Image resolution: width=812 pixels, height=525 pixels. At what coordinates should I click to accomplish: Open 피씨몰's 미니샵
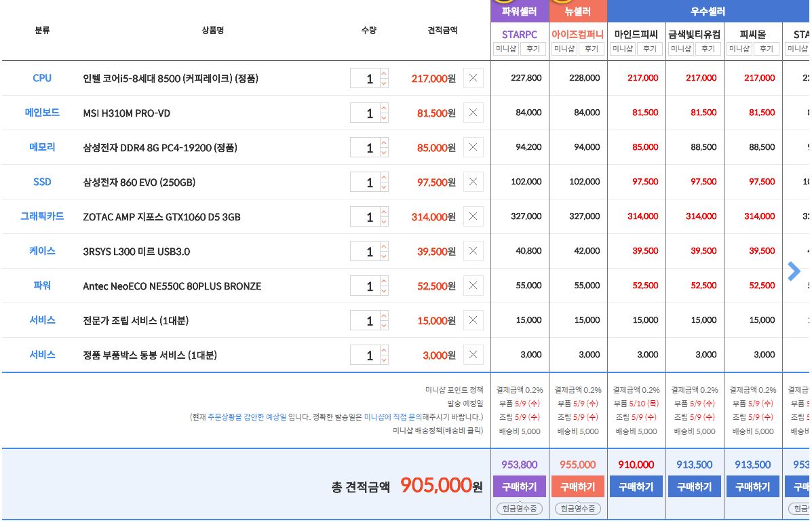point(739,49)
